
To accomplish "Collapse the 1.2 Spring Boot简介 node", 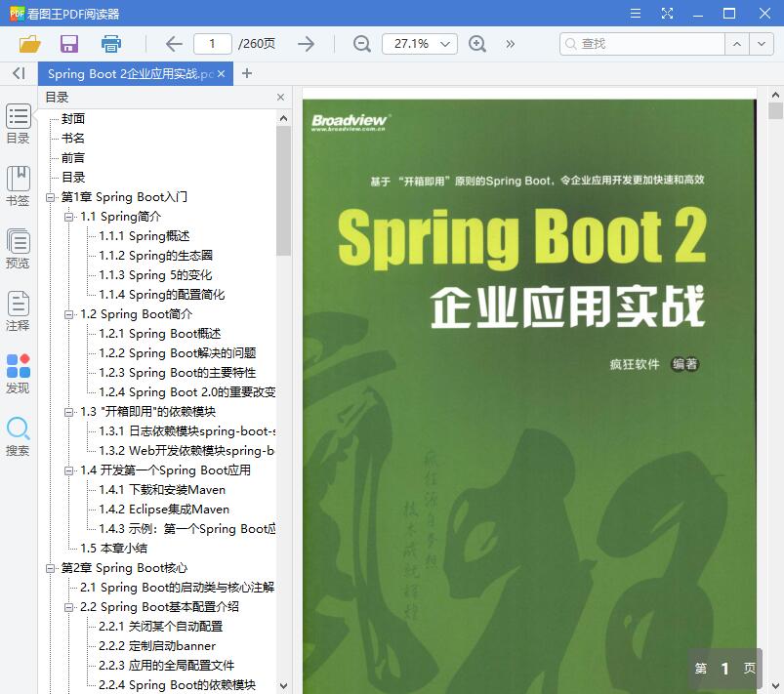I will (68, 314).
